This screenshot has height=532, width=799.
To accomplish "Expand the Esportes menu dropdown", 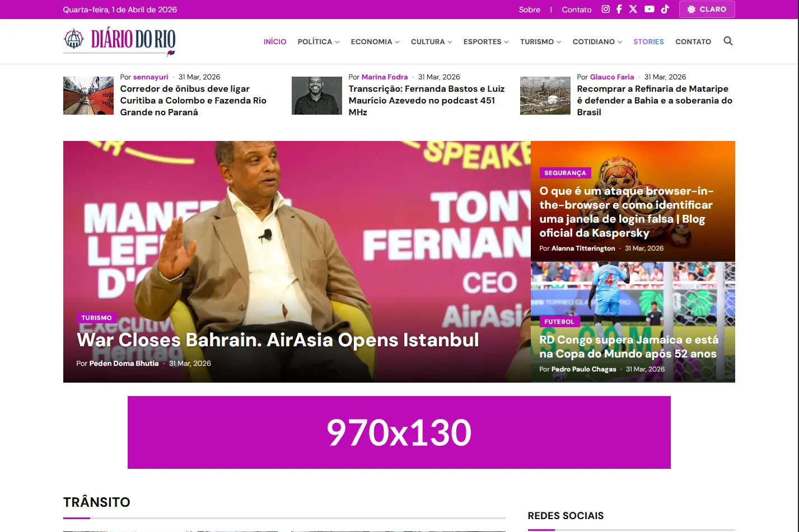I will pos(486,41).
